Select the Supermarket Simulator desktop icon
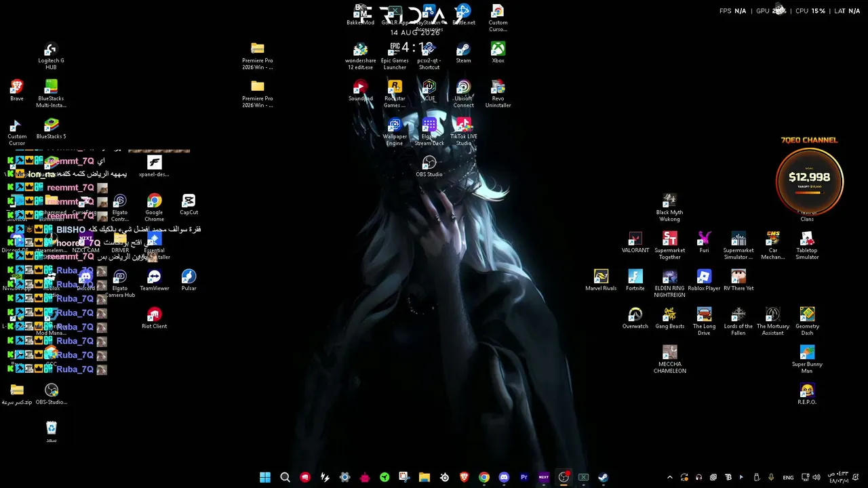 click(738, 246)
